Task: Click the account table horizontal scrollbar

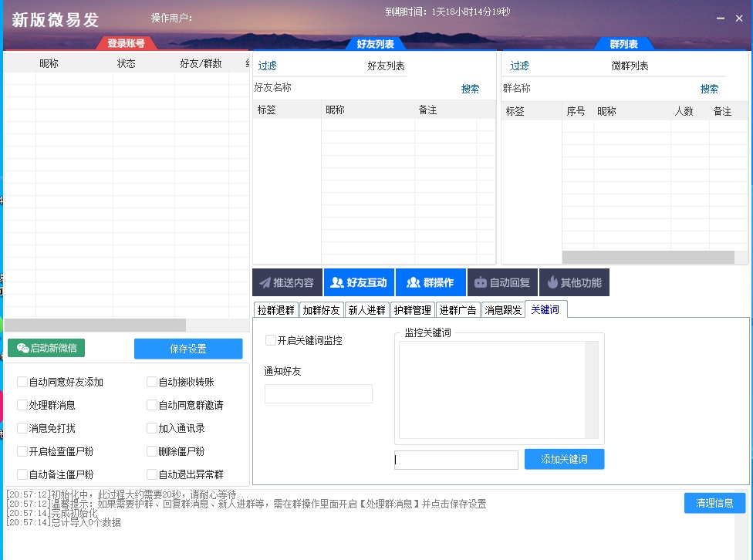Action: 95,326
